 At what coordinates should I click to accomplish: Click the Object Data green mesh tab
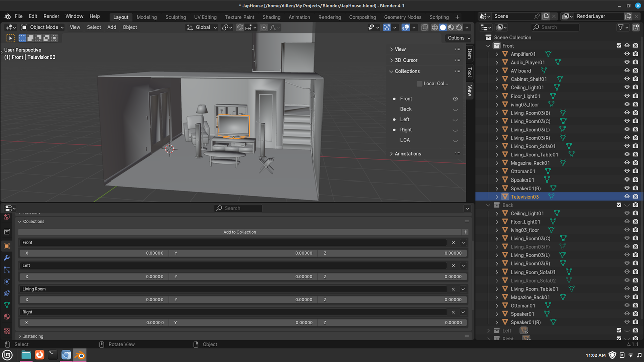pyautogui.click(x=7, y=305)
